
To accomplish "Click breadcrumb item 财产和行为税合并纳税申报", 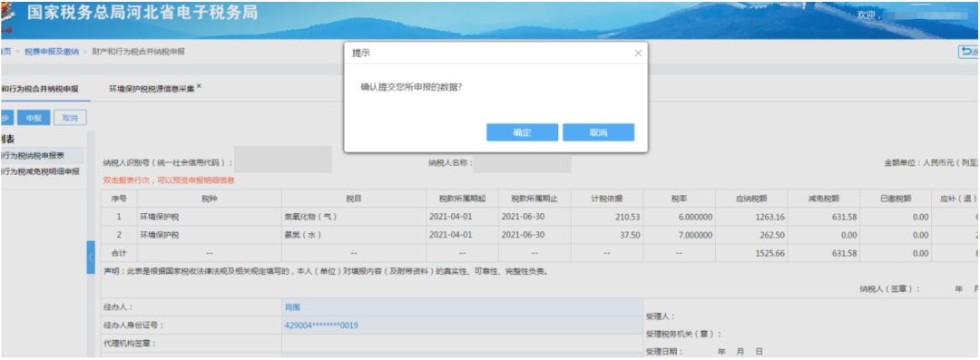I will 138,52.
